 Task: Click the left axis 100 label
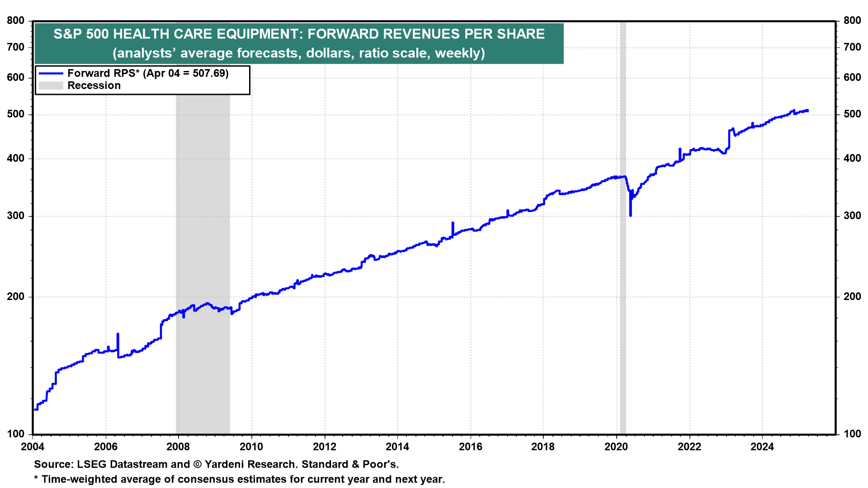(16, 434)
